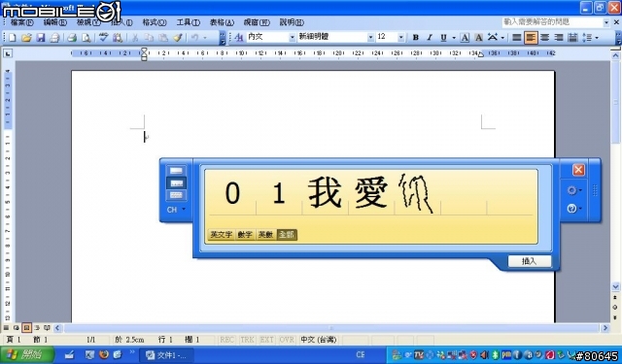Open a file with folder icon
The image size is (622, 364).
coord(26,38)
